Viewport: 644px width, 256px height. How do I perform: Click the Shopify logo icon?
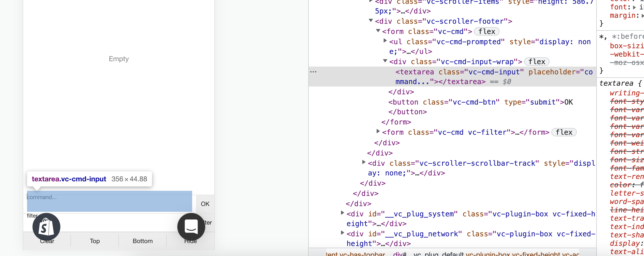point(46,227)
